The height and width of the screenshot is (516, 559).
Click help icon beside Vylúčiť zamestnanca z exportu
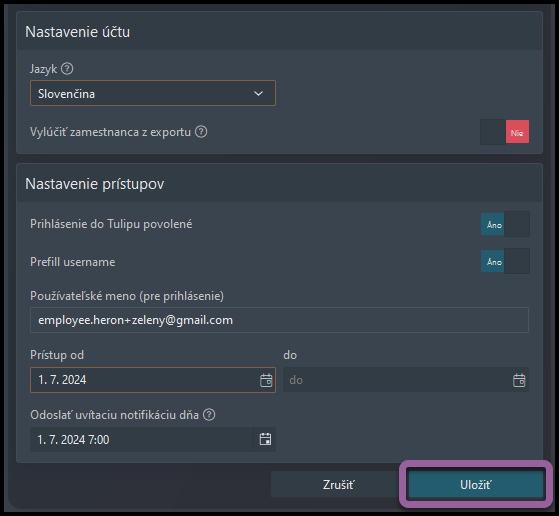pos(201,132)
